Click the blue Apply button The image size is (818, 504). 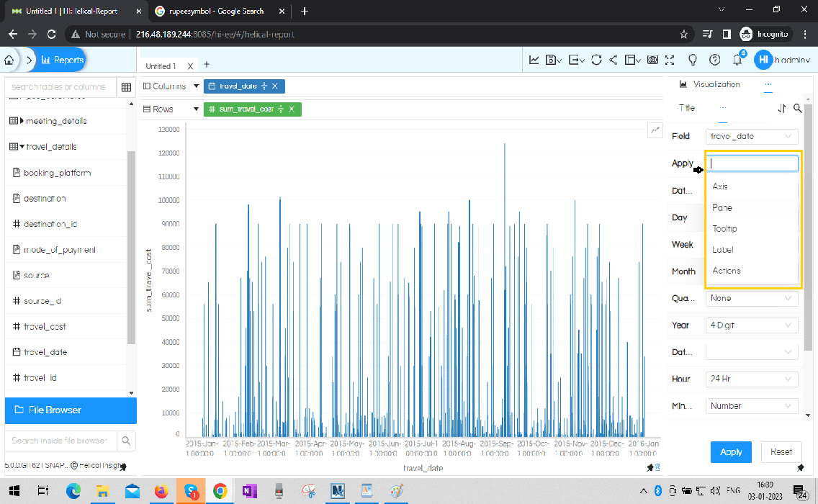[731, 452]
